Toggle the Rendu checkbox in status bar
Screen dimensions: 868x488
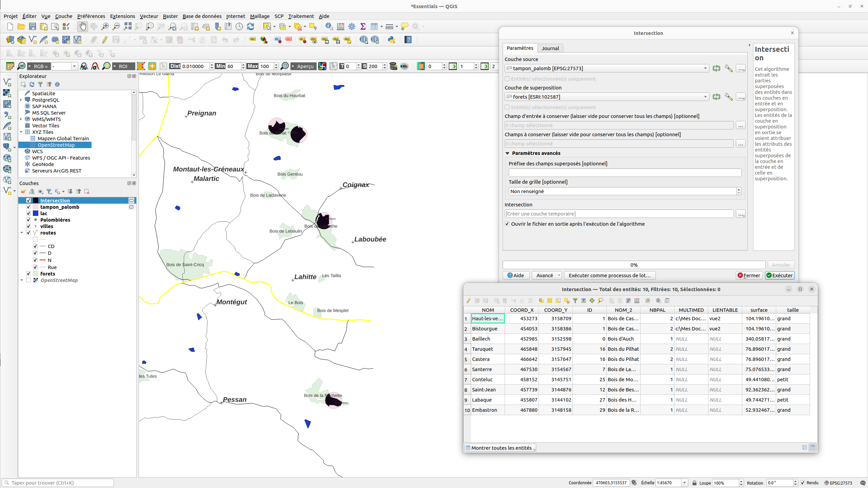803,483
